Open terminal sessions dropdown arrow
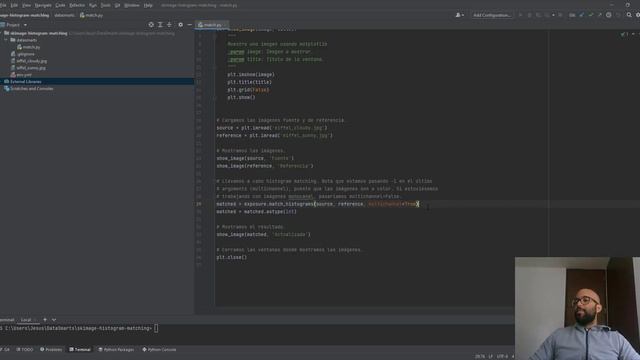This screenshot has width=640, height=360. click(x=54, y=320)
